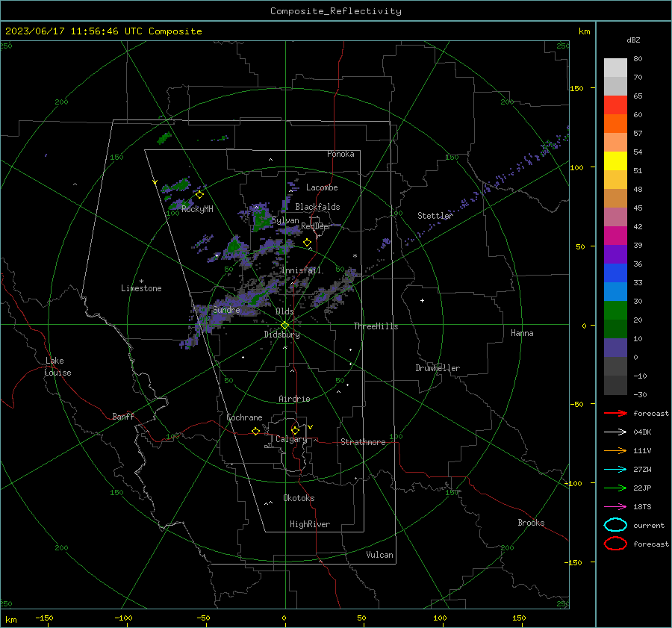Click the Lacombe town label
This screenshot has height=628, width=672.
(322, 187)
